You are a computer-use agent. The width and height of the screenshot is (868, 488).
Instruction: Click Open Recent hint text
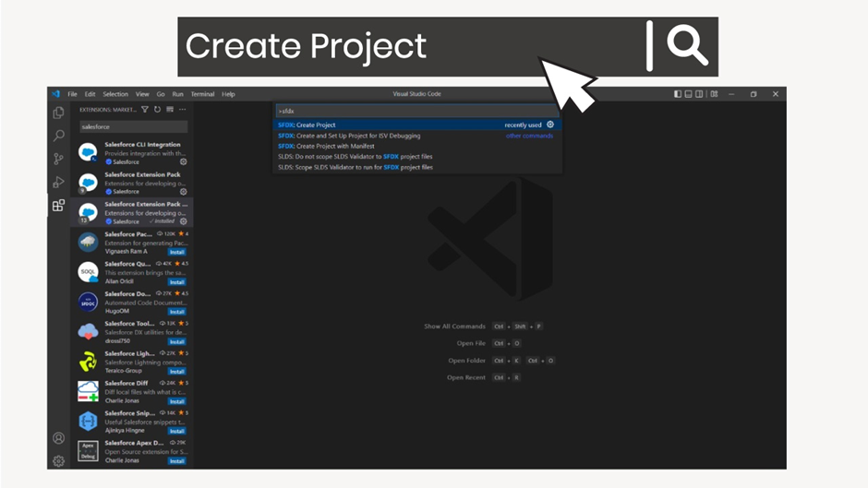pyautogui.click(x=466, y=378)
